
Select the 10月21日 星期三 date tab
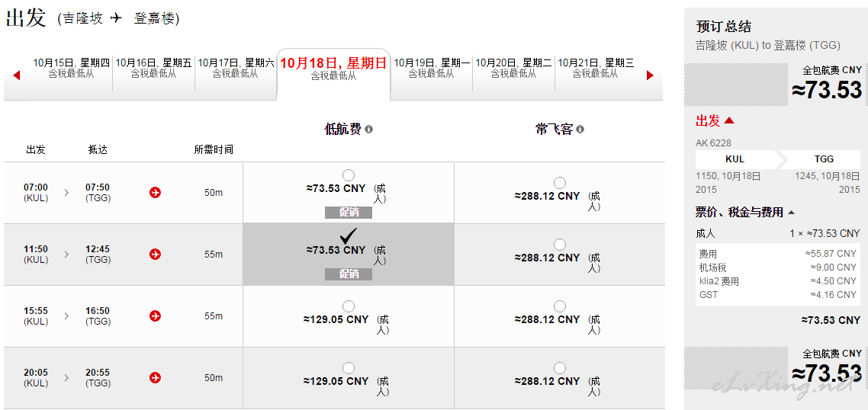point(596,68)
